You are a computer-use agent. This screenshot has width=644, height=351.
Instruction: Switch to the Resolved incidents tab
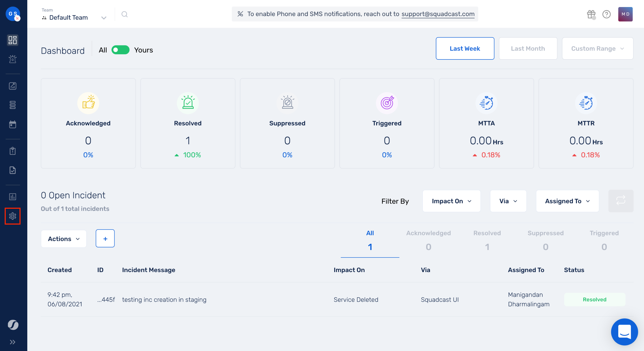[x=487, y=240]
